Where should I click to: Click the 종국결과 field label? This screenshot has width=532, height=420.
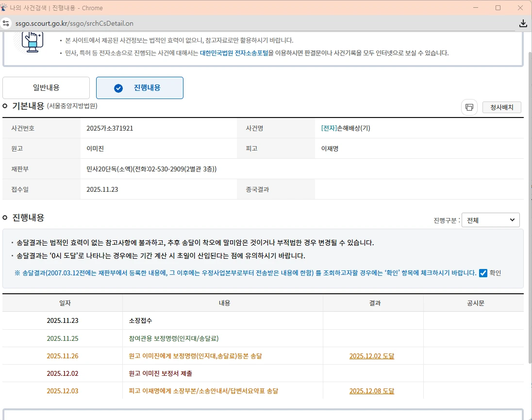257,189
